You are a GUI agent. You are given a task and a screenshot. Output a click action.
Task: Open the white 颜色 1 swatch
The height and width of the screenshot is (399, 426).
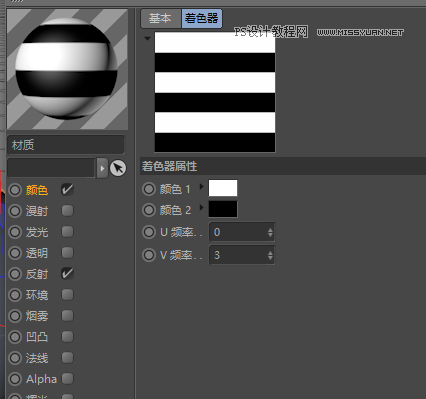click(x=223, y=188)
